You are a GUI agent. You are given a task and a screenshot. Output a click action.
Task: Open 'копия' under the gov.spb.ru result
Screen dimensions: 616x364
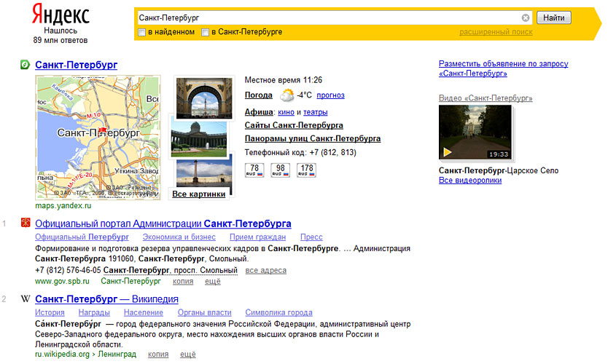point(183,281)
